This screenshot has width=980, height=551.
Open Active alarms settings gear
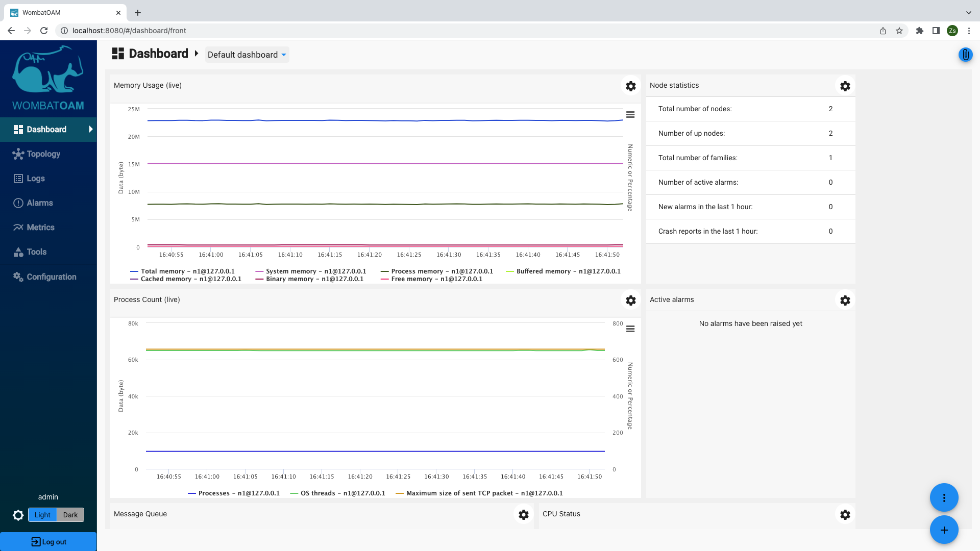pos(845,300)
